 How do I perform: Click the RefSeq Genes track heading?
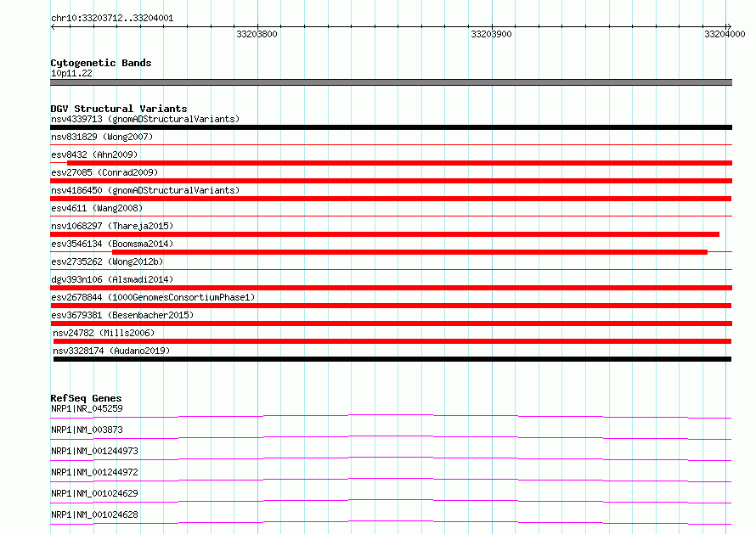click(x=86, y=398)
